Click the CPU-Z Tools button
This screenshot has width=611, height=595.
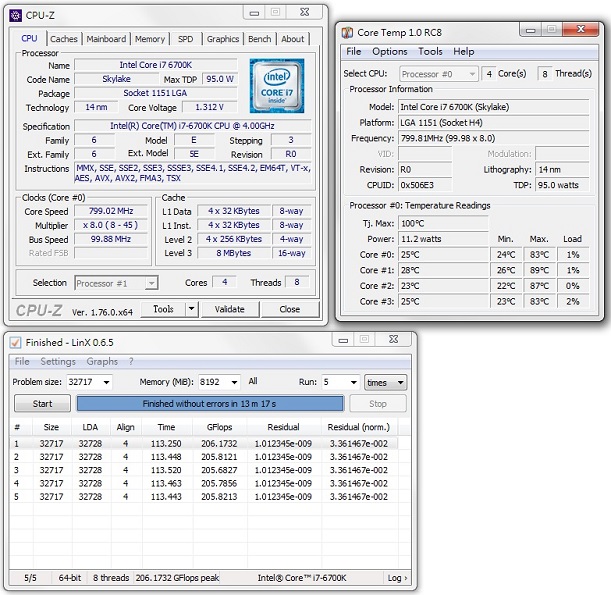pos(163,309)
